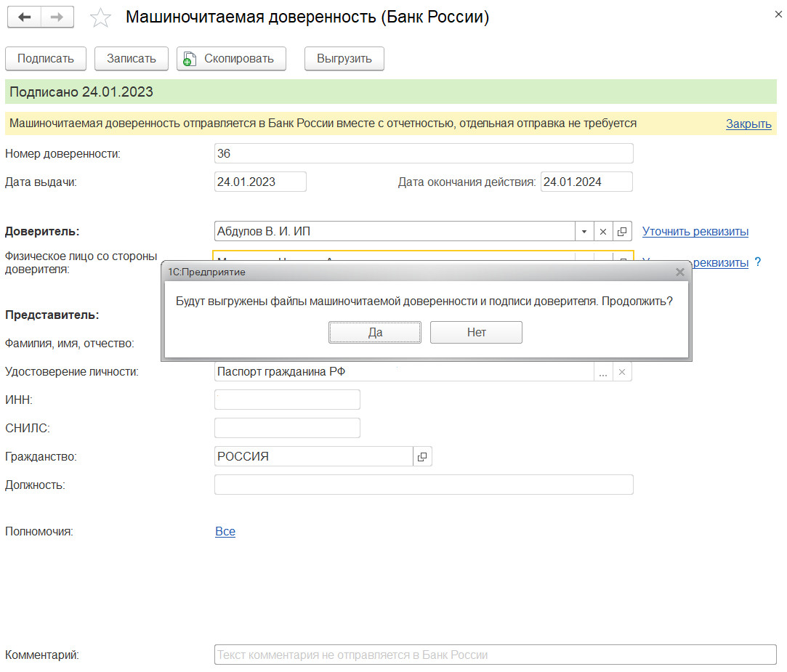Click the Выгрузить toolbar button
This screenshot has width=787, height=672.
344,59
